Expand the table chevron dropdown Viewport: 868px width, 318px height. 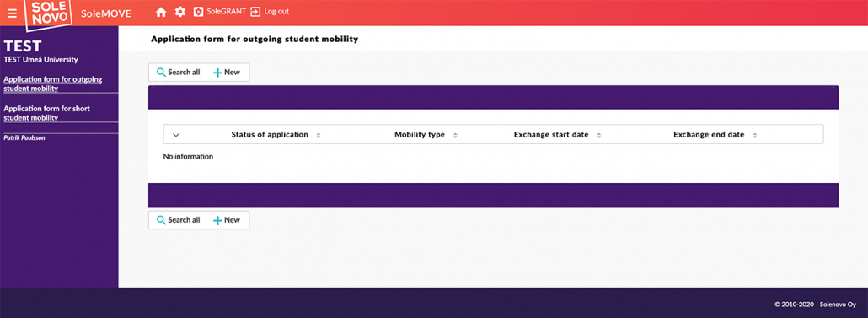(177, 135)
